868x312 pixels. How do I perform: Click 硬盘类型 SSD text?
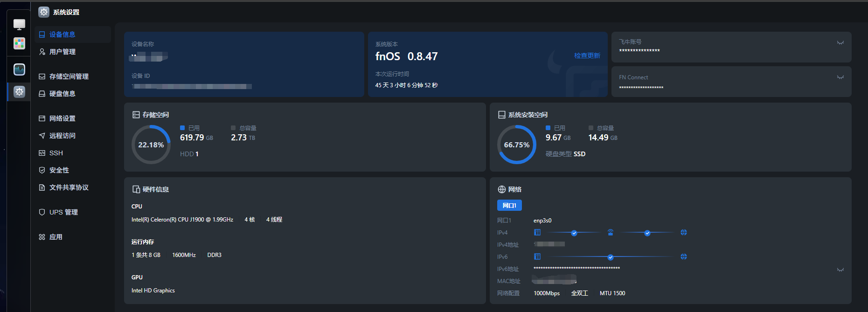click(565, 154)
